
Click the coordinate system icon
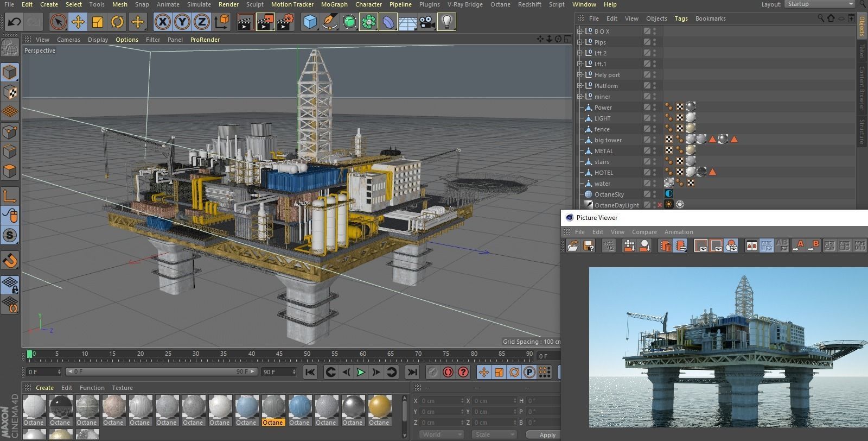tap(221, 22)
